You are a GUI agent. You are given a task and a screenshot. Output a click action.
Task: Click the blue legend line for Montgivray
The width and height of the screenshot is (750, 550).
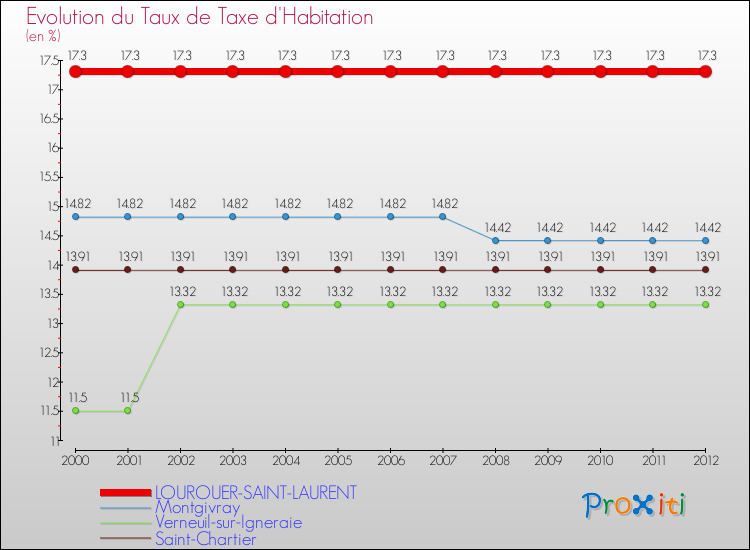click(x=126, y=508)
